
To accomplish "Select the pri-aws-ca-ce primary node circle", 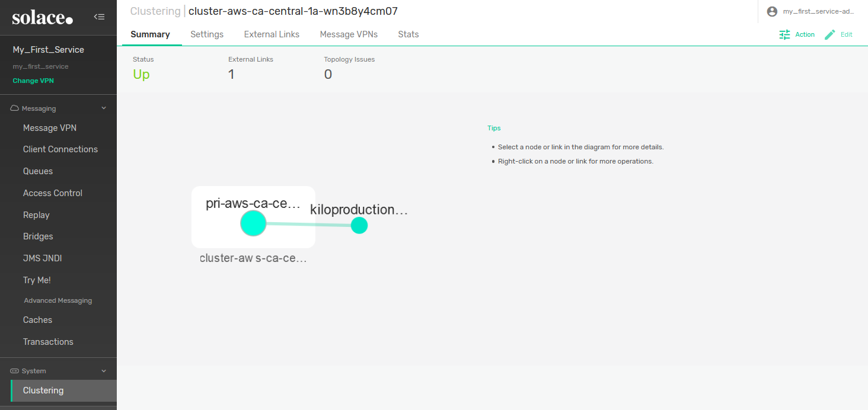I will [253, 223].
